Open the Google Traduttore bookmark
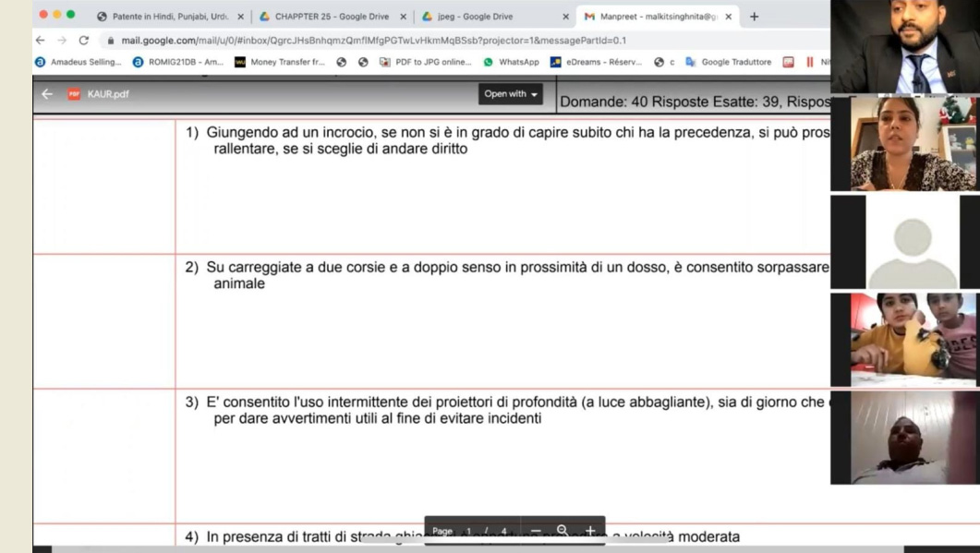980x553 pixels. pyautogui.click(x=729, y=62)
